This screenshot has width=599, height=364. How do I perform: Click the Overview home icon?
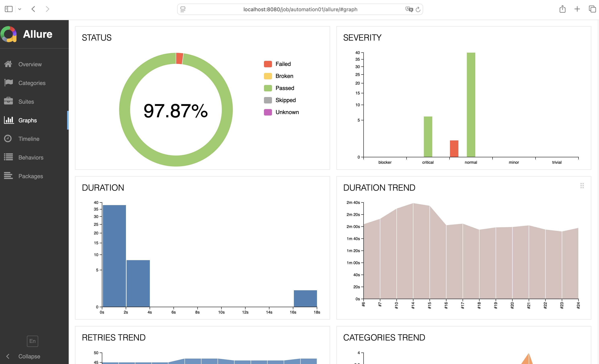coord(8,64)
